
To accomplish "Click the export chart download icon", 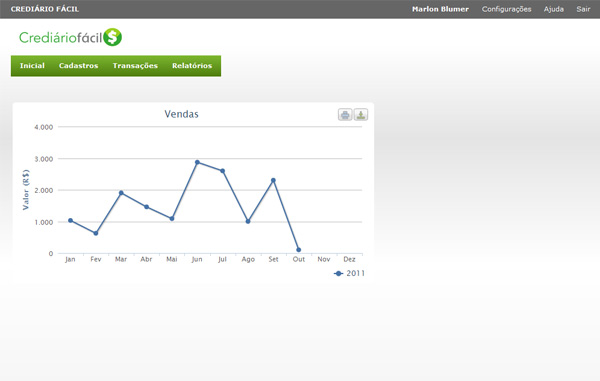I will (x=360, y=114).
